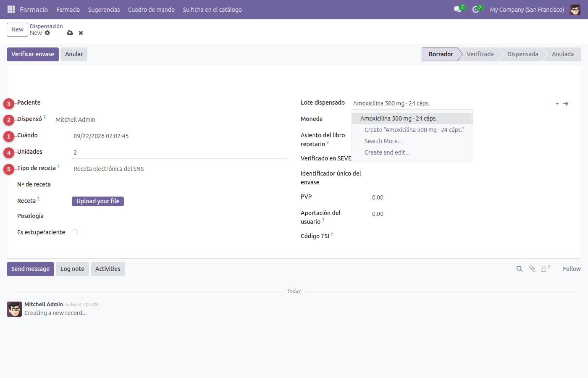Discard changes with the X icon
The width and height of the screenshot is (588, 378).
click(x=81, y=33)
